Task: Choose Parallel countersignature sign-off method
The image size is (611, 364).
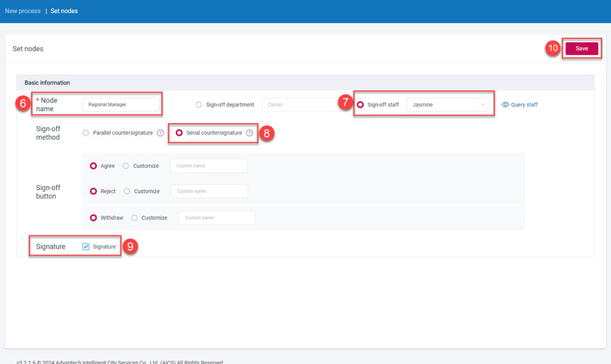Action: (86, 133)
